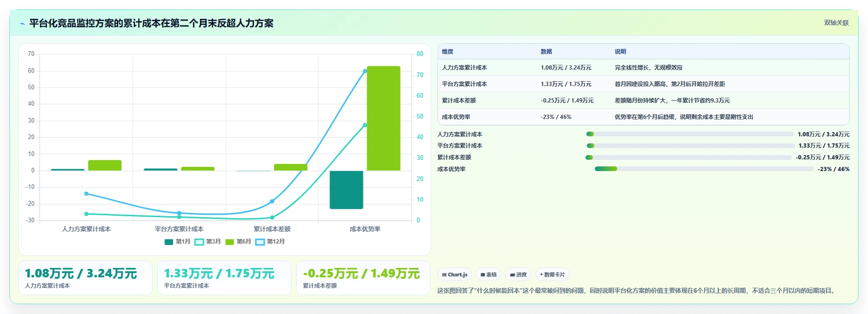Click the 表格 tag chip
The image size is (868, 314).
(488, 275)
